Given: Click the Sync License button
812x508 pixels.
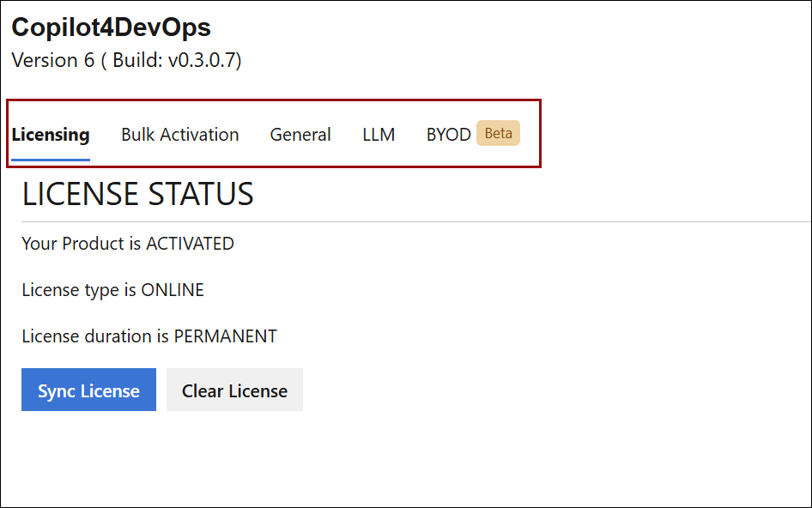Looking at the screenshot, I should coord(88,390).
